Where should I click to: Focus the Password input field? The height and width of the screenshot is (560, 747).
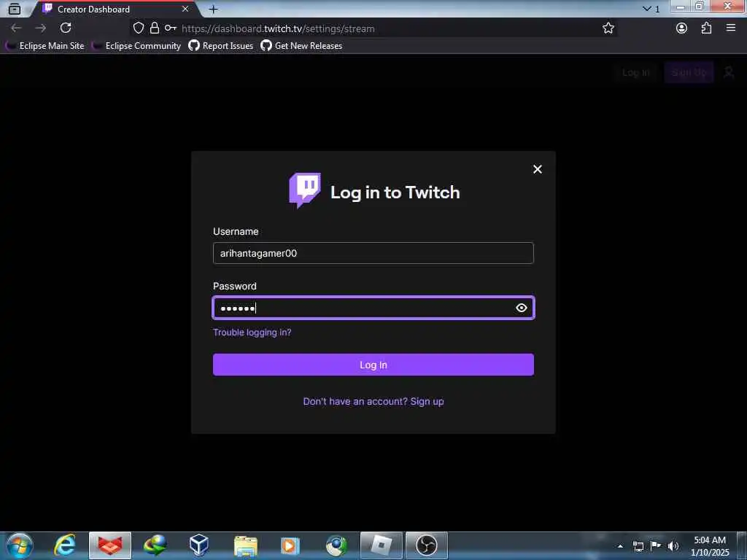tap(373, 308)
